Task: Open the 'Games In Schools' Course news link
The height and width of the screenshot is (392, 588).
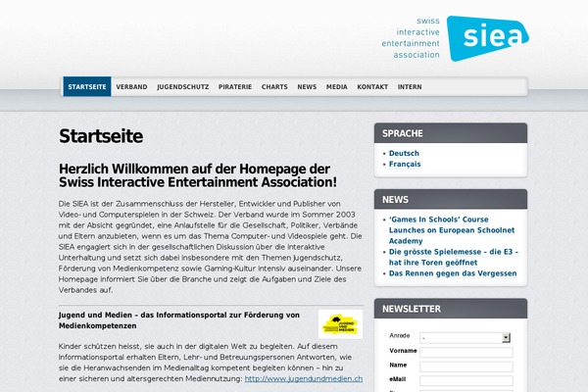Action: [x=452, y=230]
